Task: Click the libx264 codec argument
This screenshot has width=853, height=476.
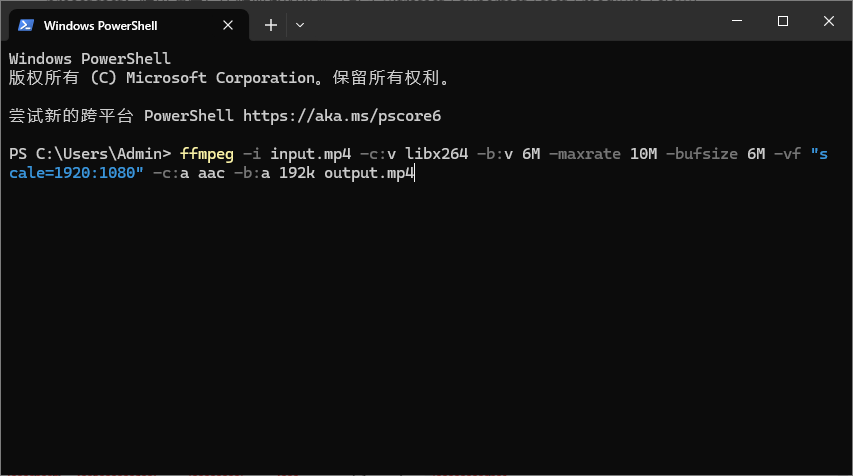Action: (436, 154)
